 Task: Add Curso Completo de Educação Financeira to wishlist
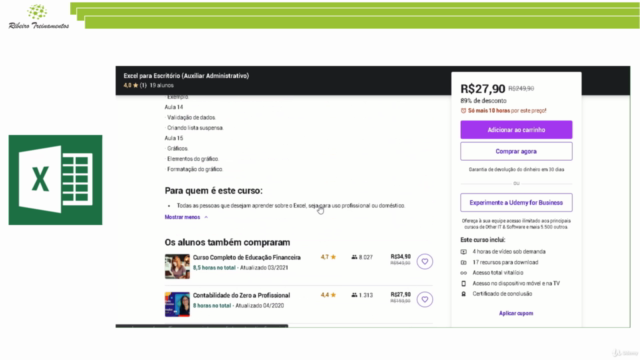[x=424, y=261]
